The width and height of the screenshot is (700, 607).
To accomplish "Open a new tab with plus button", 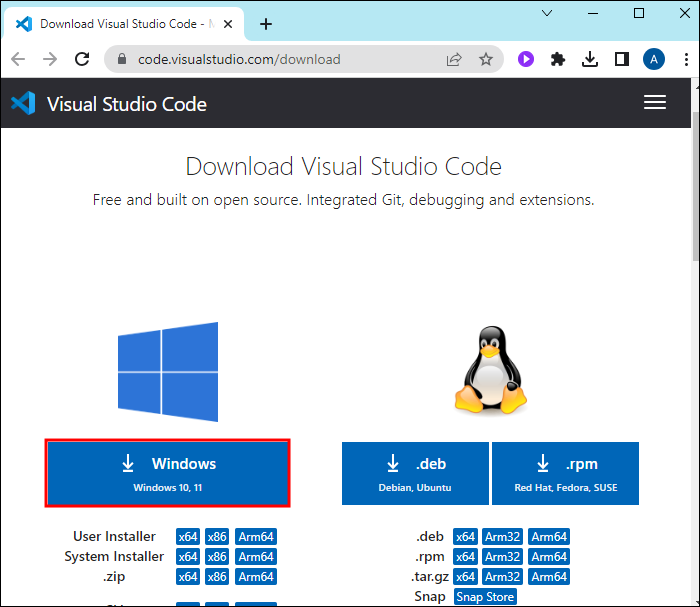I will pos(266,24).
